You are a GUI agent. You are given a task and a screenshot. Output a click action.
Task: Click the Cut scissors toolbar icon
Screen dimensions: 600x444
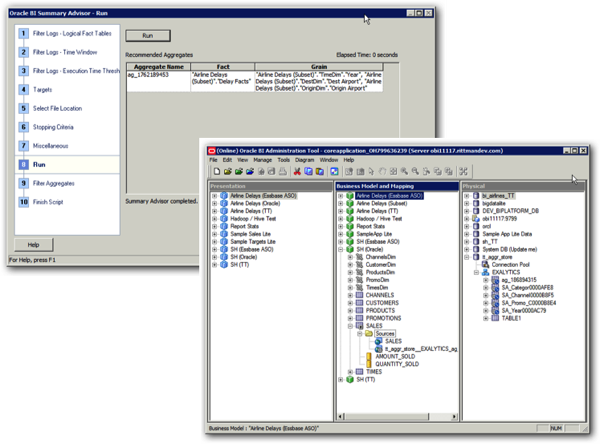(297, 171)
